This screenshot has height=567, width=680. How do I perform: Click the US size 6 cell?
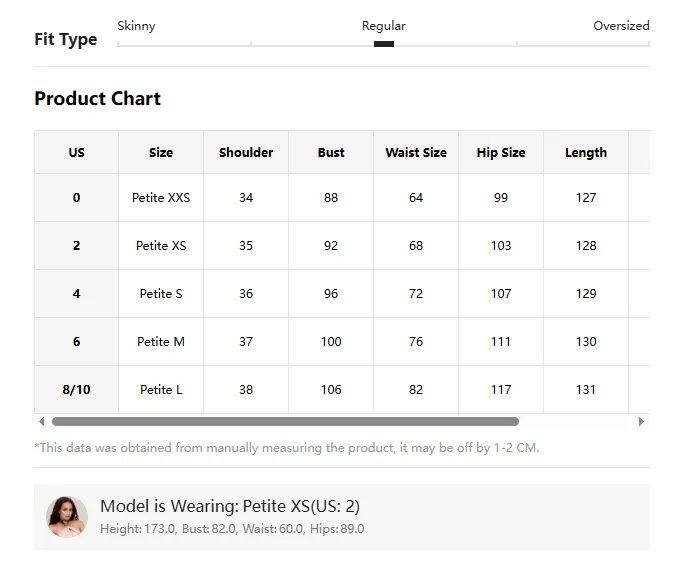point(76,341)
